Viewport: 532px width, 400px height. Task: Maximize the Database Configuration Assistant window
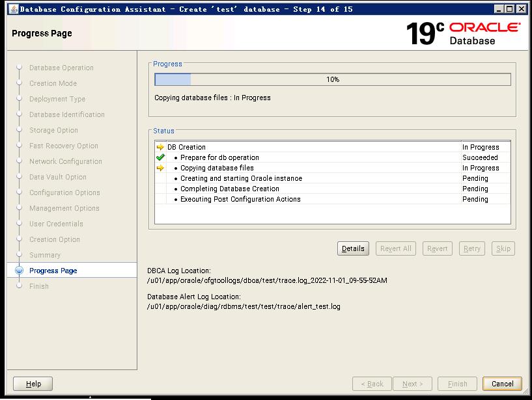coord(509,9)
